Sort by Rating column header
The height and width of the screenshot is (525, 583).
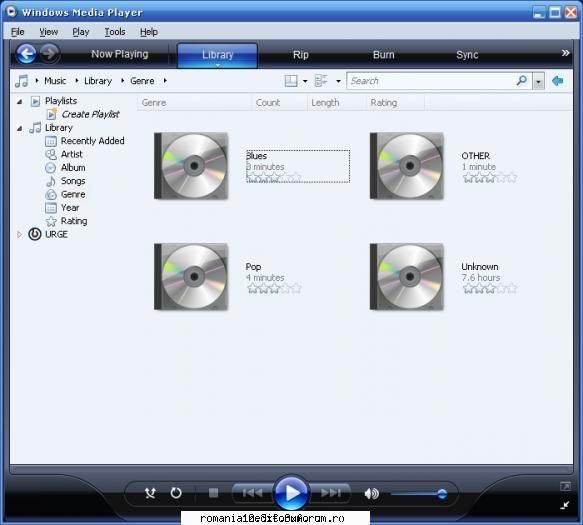pyautogui.click(x=395, y=103)
